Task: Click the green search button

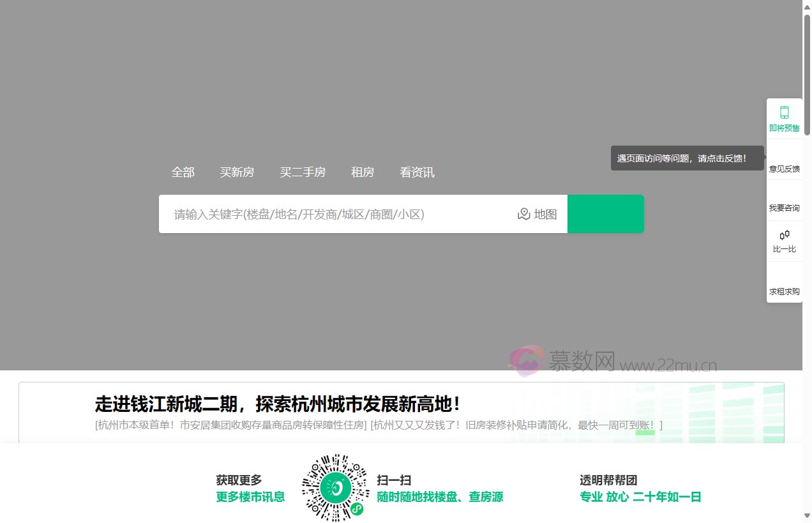Action: [605, 214]
